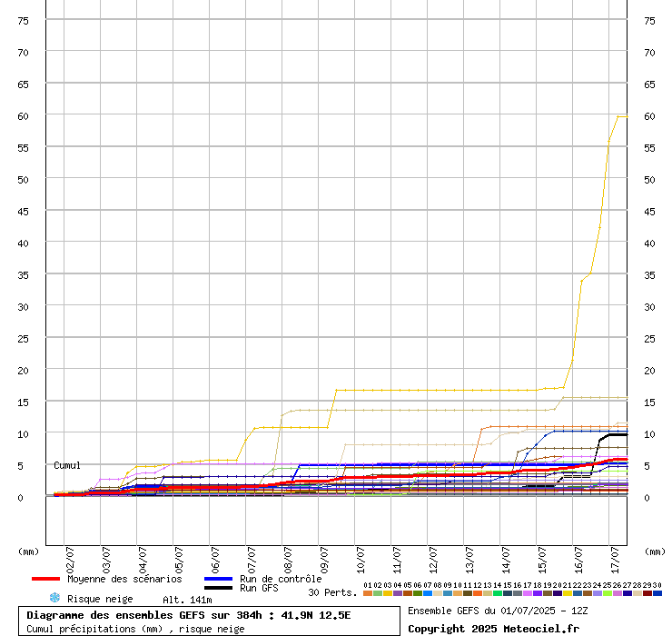Select perturbation 05 rust-brown swatch
Viewport: 672px width, 636px height.
click(408, 593)
